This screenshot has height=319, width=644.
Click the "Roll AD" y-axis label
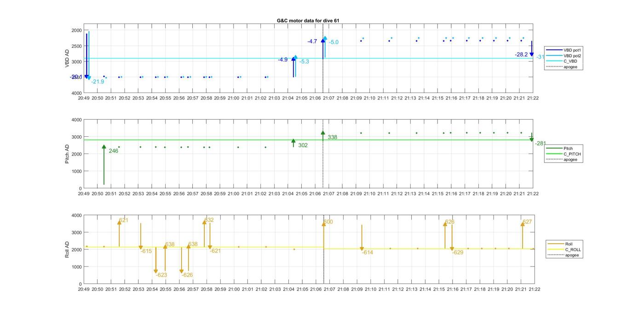click(67, 249)
